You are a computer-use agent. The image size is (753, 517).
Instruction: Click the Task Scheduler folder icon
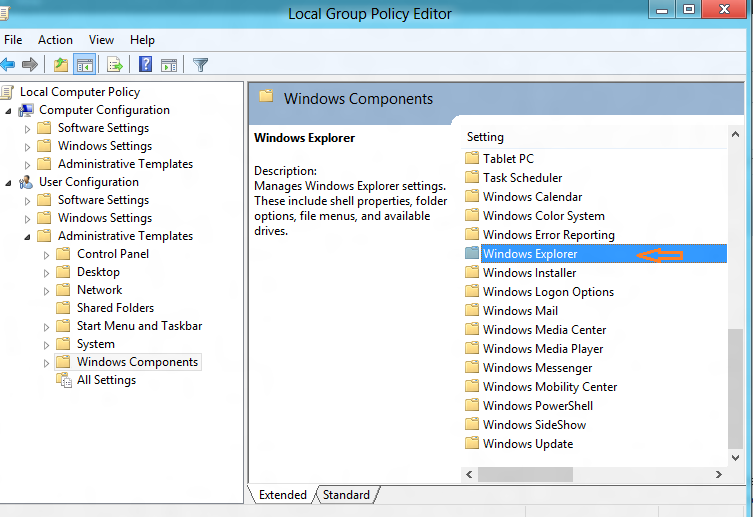coord(472,177)
